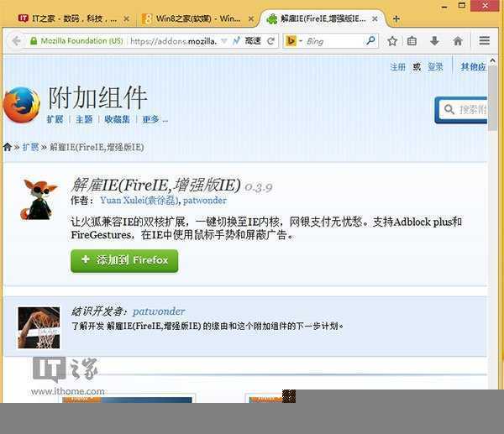This screenshot has height=434, width=504.
Task: Open author patwonder link under title
Action: click(x=205, y=201)
